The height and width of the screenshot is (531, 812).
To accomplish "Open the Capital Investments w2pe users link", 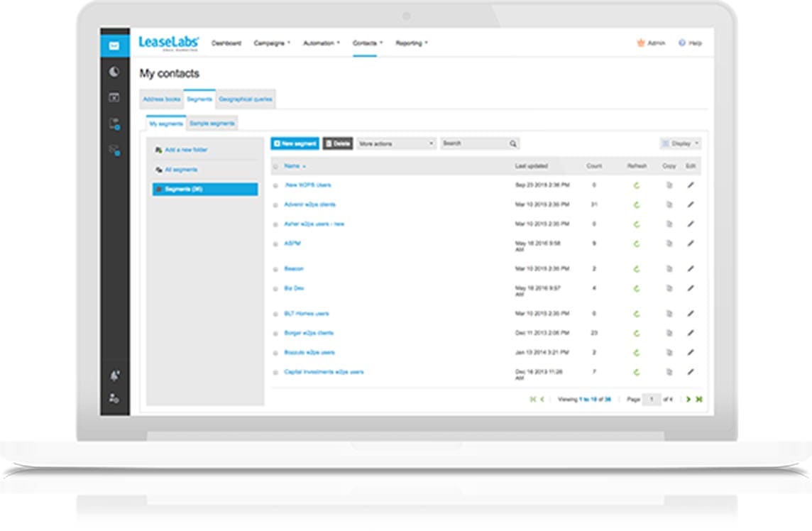I will [x=324, y=372].
